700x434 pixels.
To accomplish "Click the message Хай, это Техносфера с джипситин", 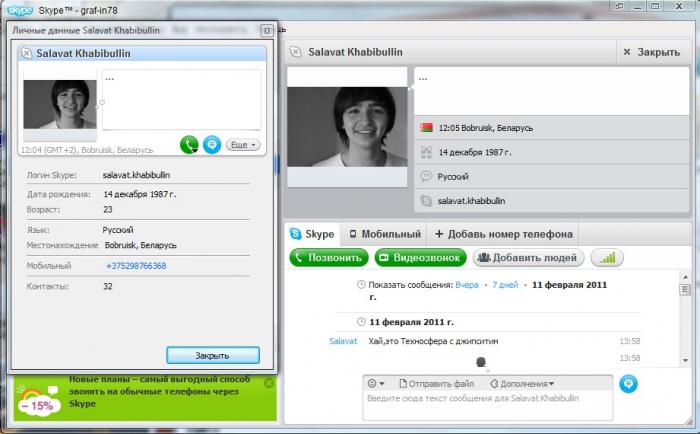I will click(433, 341).
